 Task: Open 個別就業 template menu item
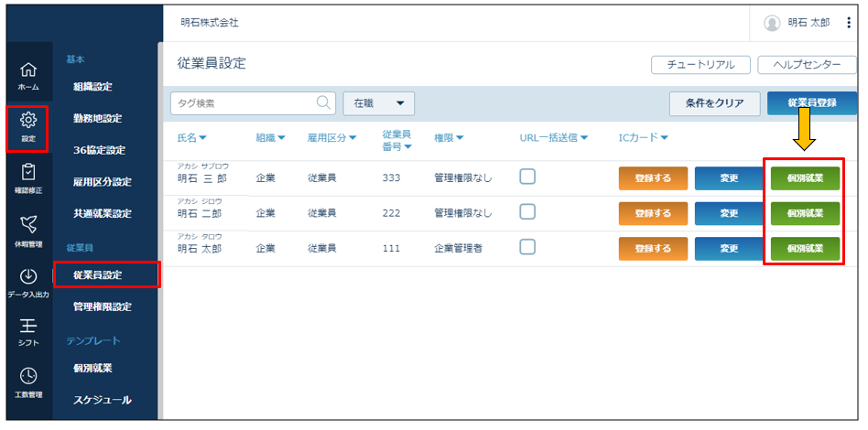tap(92, 368)
